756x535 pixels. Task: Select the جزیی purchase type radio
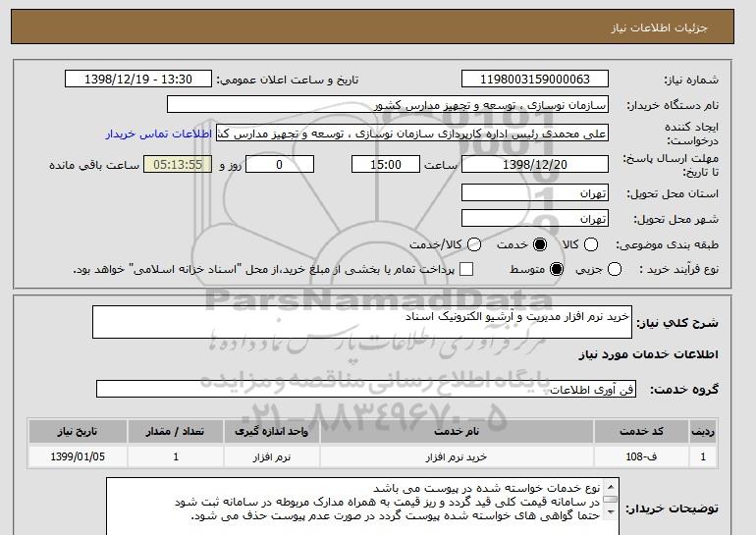(615, 269)
